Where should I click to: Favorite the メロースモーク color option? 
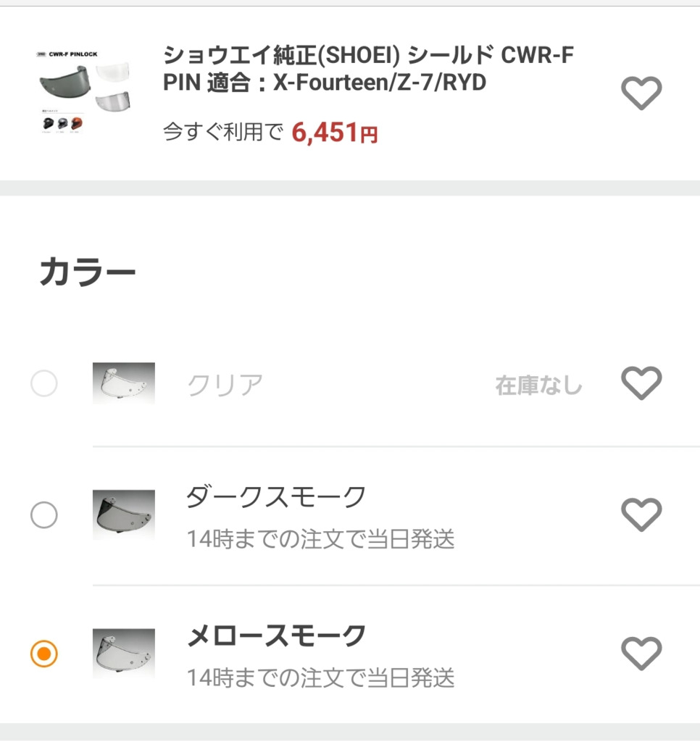(x=641, y=654)
